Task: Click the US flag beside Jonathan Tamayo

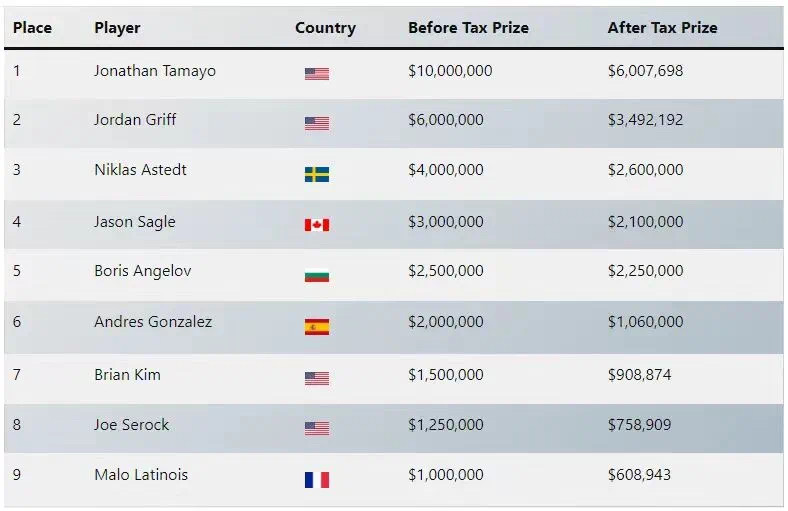Action: [x=316, y=73]
